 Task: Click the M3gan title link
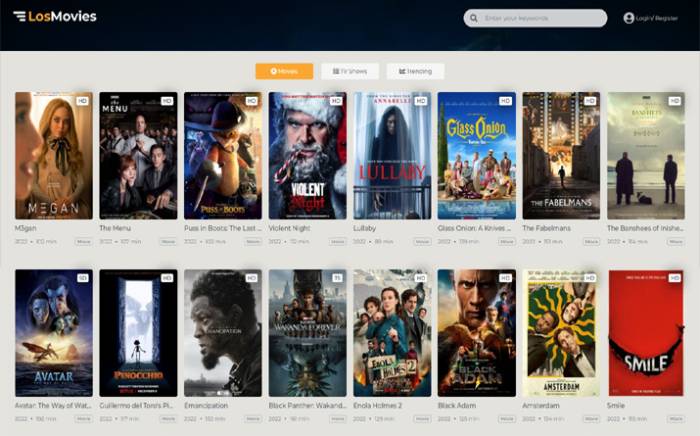coord(25,228)
